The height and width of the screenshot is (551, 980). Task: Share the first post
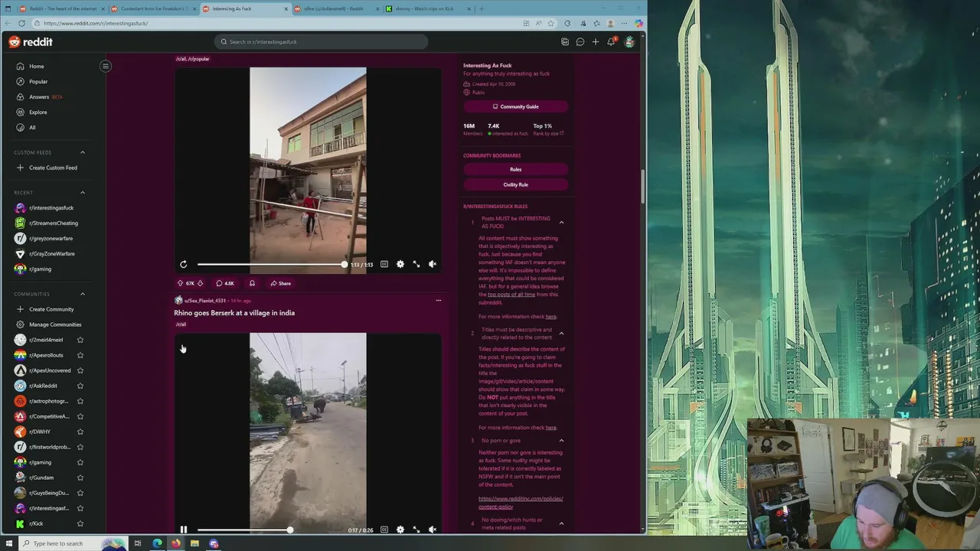point(280,283)
